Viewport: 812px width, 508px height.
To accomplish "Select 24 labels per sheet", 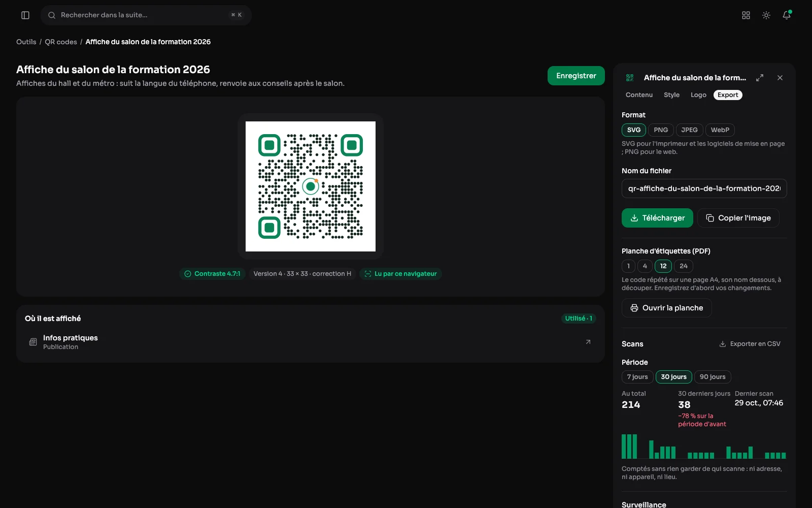I will pyautogui.click(x=684, y=266).
